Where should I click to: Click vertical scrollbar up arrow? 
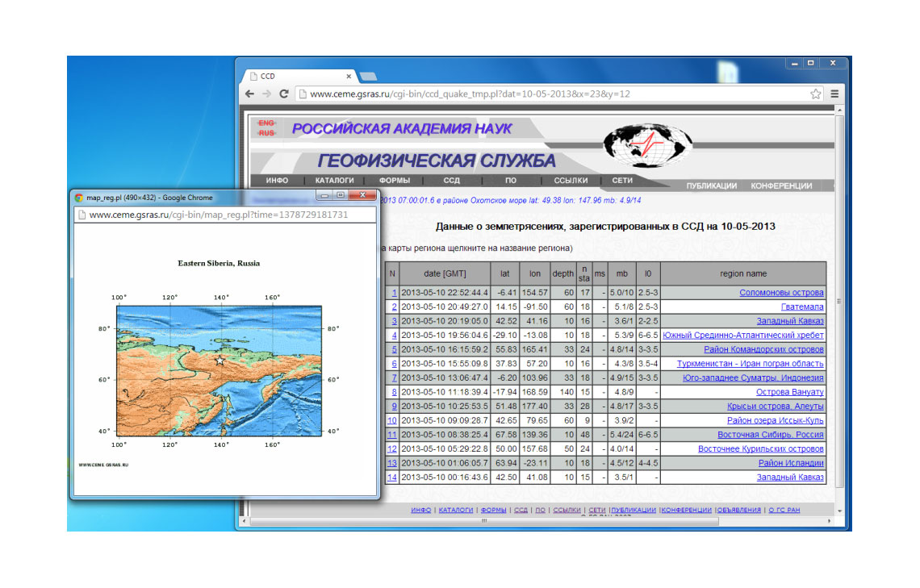tap(839, 111)
